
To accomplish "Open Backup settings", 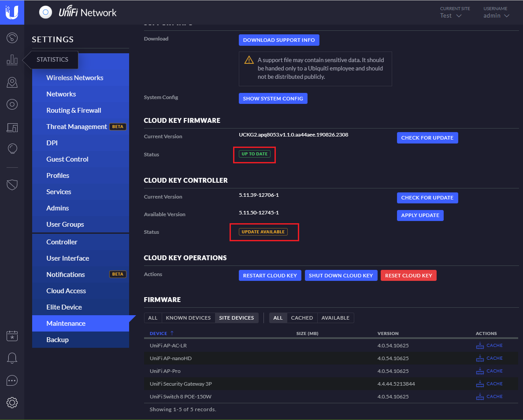I will 80,340.
